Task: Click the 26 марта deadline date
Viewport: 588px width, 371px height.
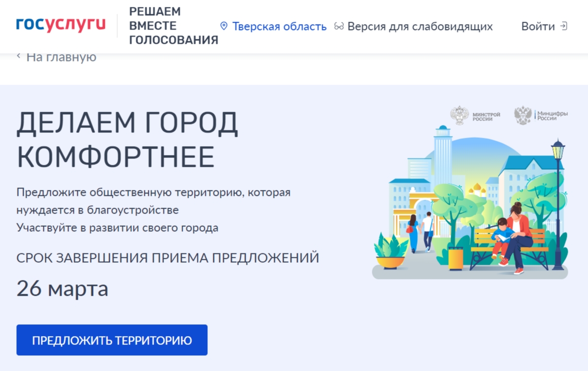Action: 63,289
